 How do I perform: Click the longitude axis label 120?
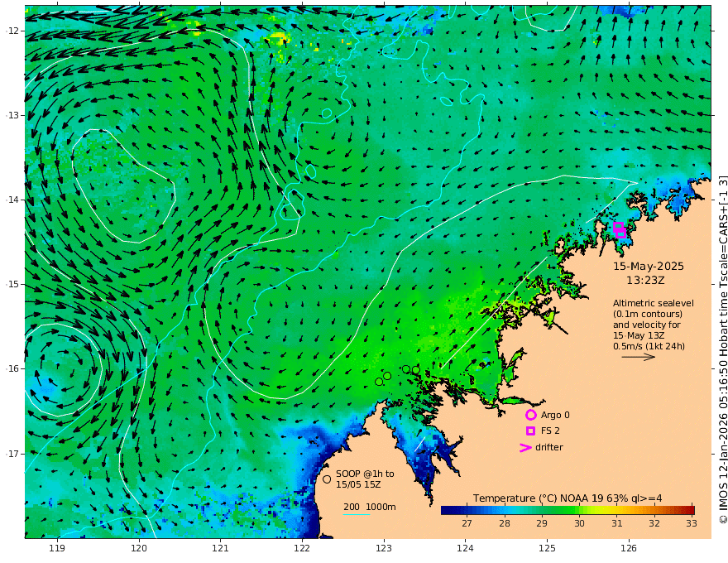tap(139, 548)
